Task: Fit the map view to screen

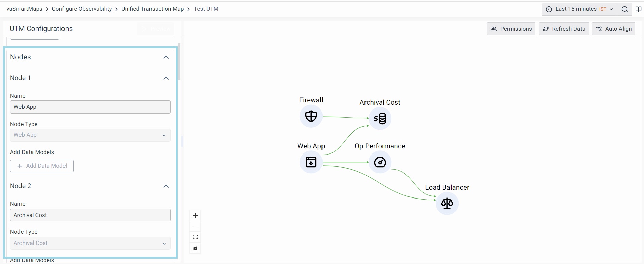Action: 195,237
